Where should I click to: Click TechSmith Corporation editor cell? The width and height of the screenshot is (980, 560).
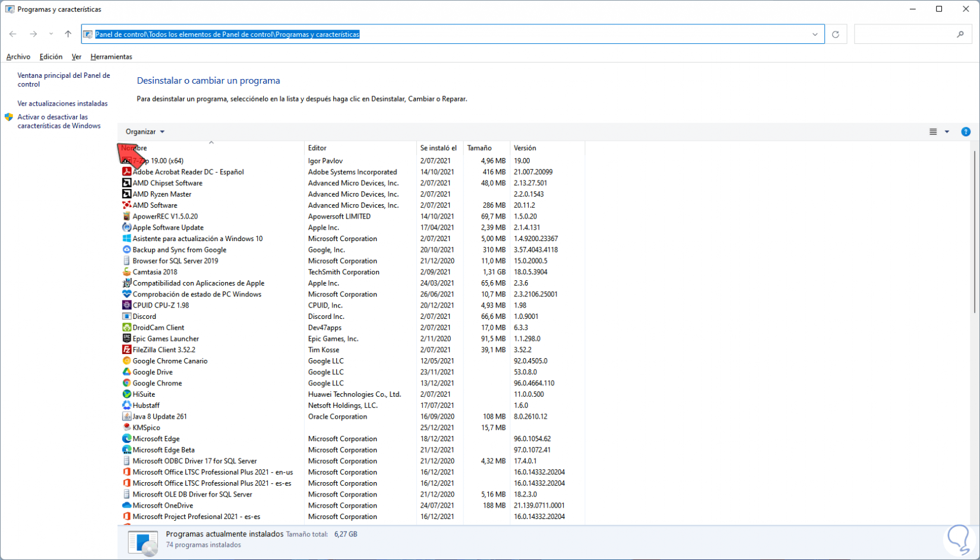pos(343,272)
